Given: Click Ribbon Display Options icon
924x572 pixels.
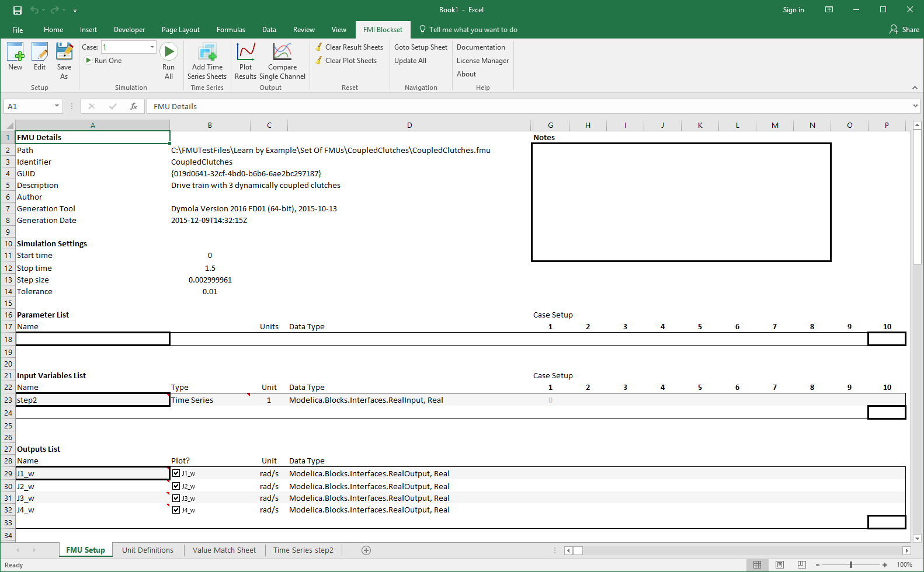Looking at the screenshot, I should click(x=829, y=9).
